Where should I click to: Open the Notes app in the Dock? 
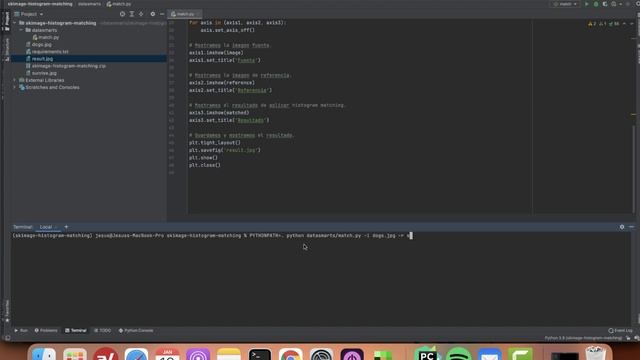click(x=229, y=354)
